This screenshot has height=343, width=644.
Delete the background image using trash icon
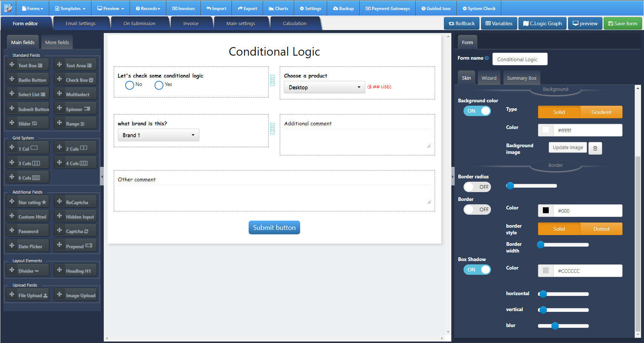click(595, 148)
